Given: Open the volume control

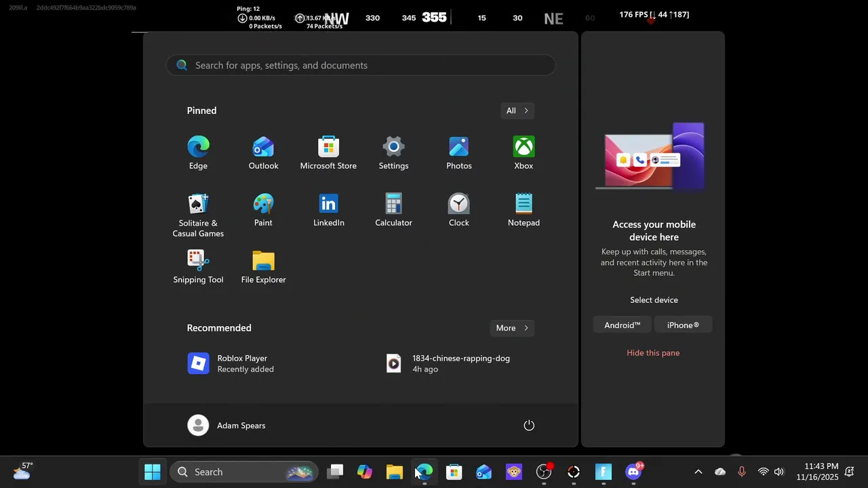Looking at the screenshot, I should (x=779, y=472).
